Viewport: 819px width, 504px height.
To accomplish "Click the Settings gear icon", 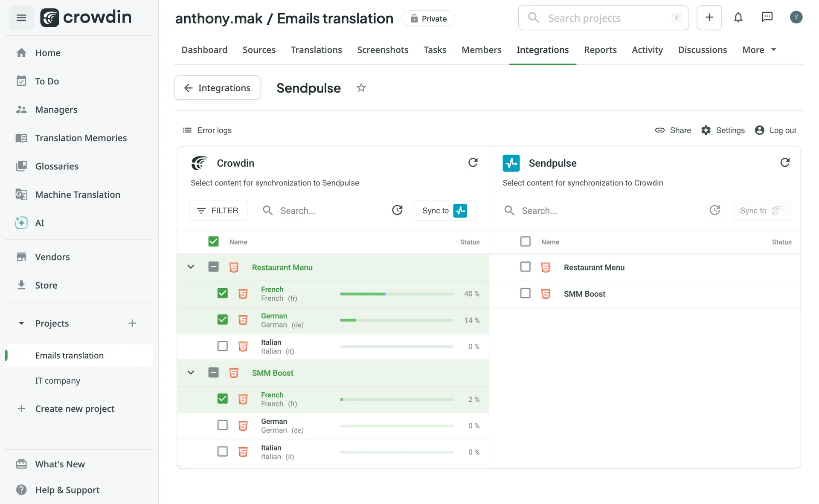I will point(706,130).
